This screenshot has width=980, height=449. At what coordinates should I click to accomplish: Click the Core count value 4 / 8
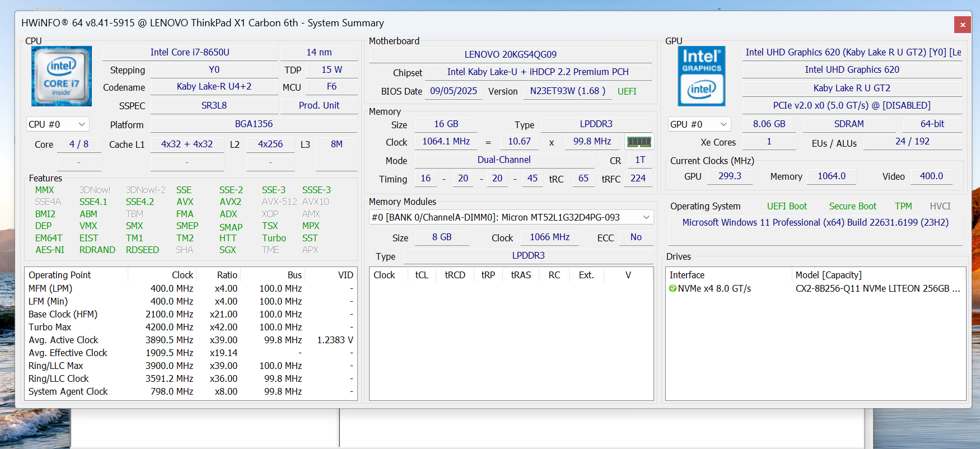(x=79, y=144)
